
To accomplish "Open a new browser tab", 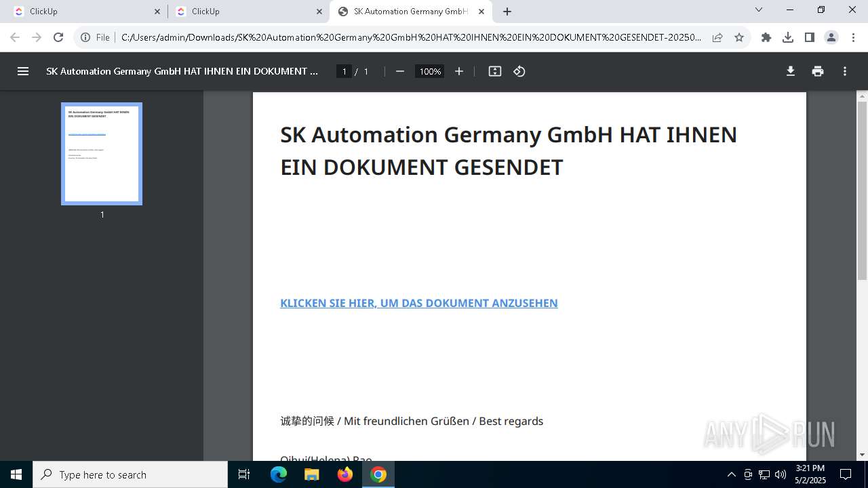I will 507,12.
